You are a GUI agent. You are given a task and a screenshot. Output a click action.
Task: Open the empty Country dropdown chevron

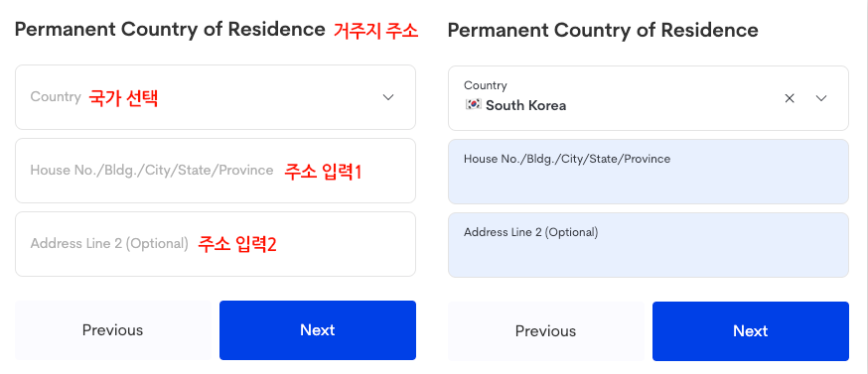(x=388, y=97)
